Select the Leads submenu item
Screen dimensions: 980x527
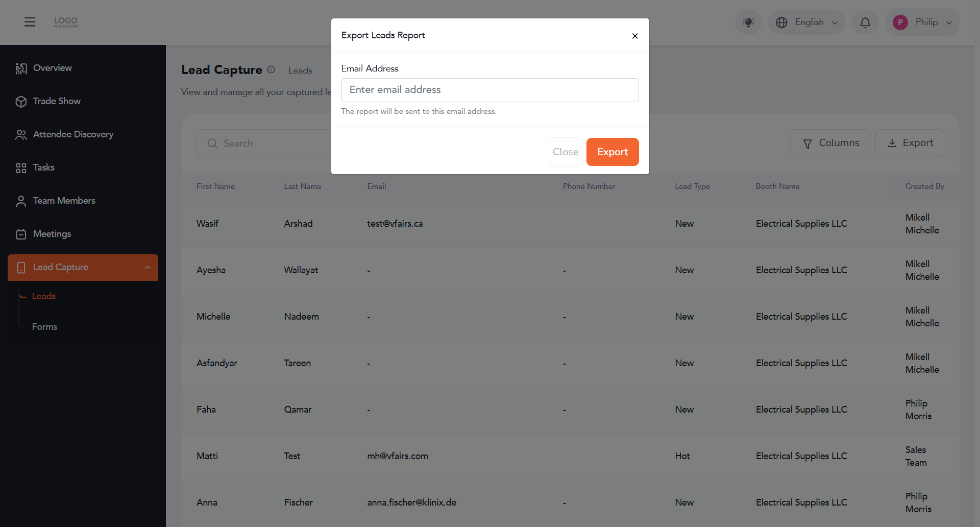pyautogui.click(x=44, y=296)
